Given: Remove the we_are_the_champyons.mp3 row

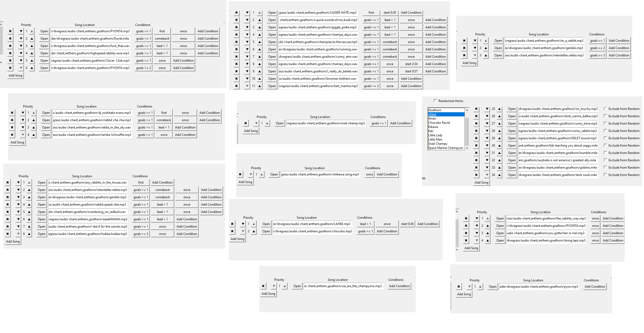Looking at the screenshot, I should click(263, 286).
